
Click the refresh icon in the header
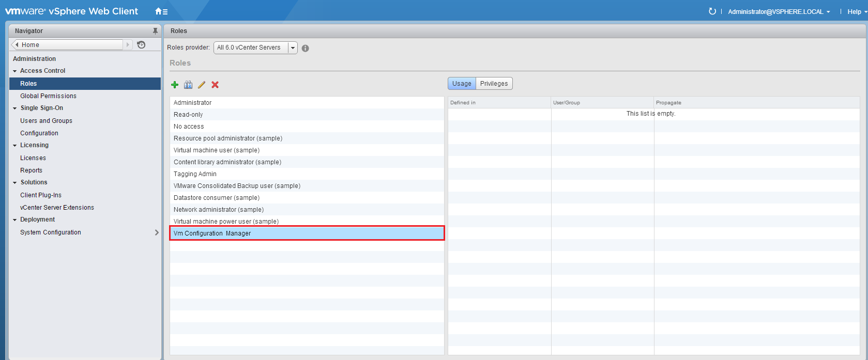pos(712,11)
